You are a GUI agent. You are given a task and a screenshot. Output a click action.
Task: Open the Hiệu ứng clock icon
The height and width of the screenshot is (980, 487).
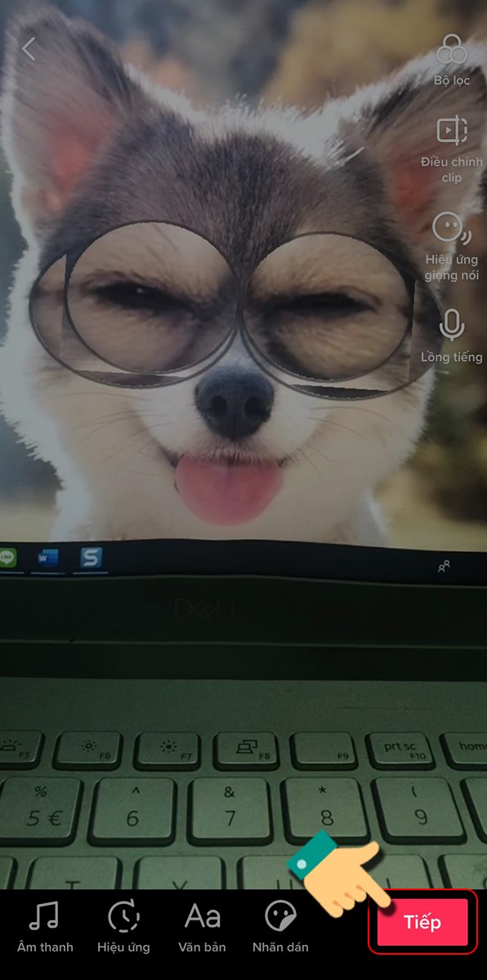123,917
